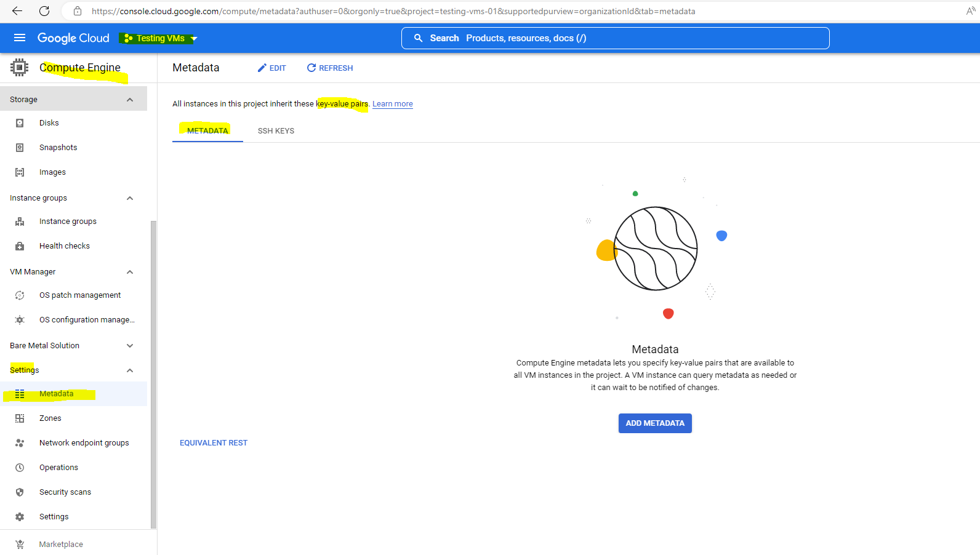The height and width of the screenshot is (555, 980).
Task: Click the OS configuration management icon
Action: coord(20,320)
